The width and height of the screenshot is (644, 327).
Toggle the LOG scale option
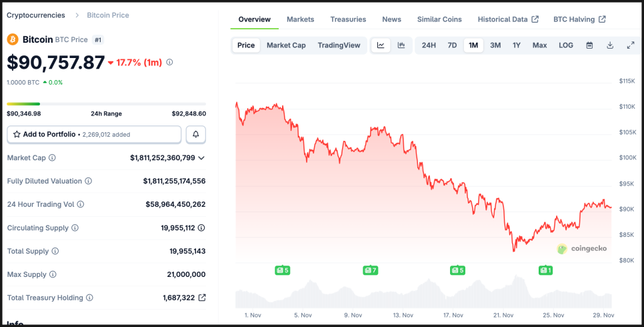[566, 45]
